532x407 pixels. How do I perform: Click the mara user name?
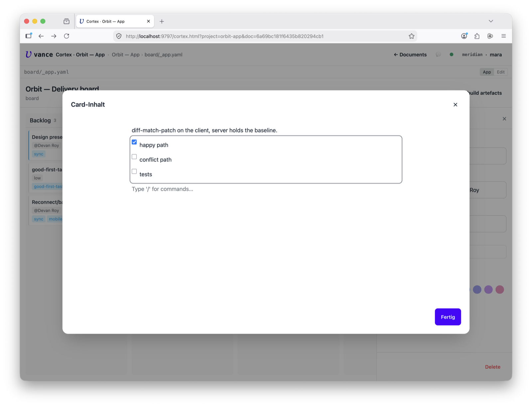[x=496, y=55]
